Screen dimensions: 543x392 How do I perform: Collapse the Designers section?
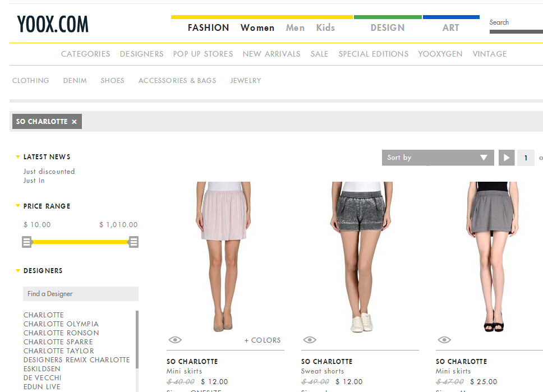coord(18,271)
